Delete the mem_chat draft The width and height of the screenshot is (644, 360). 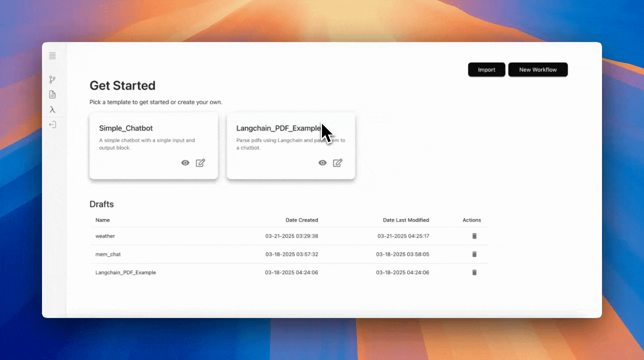[474, 254]
